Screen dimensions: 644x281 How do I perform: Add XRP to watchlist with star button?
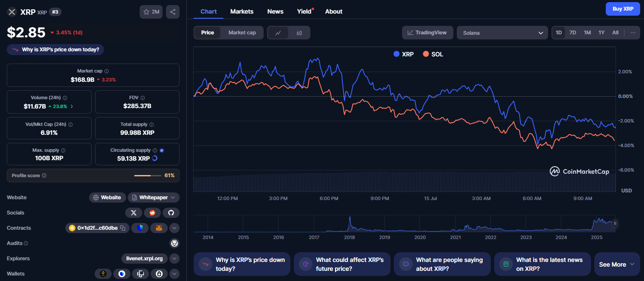click(x=151, y=12)
